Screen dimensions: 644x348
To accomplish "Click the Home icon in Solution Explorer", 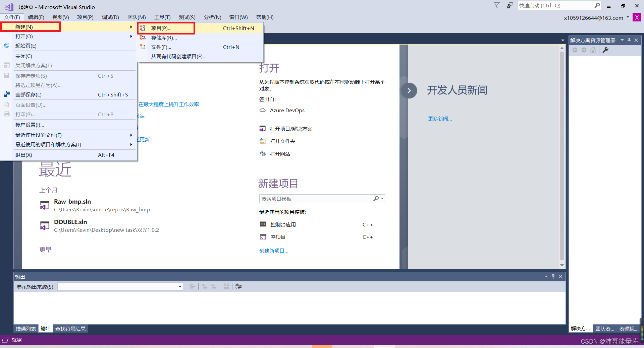I will pyautogui.click(x=593, y=50).
